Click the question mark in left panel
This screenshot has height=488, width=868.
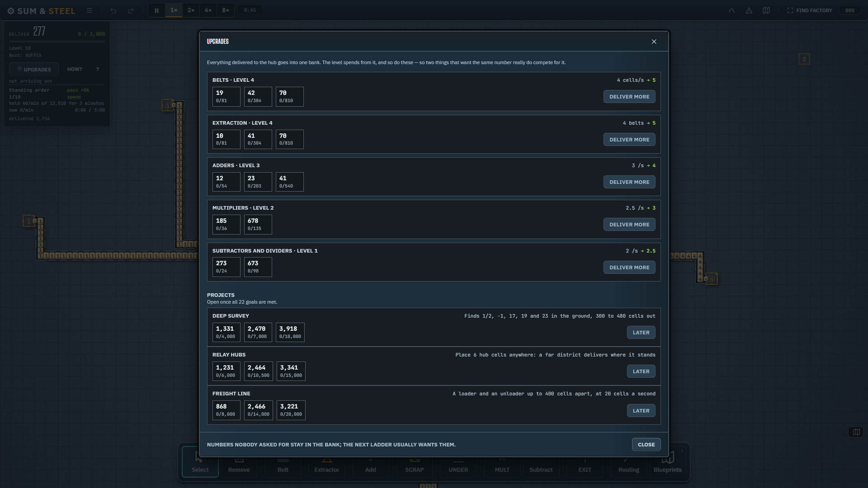click(x=98, y=70)
